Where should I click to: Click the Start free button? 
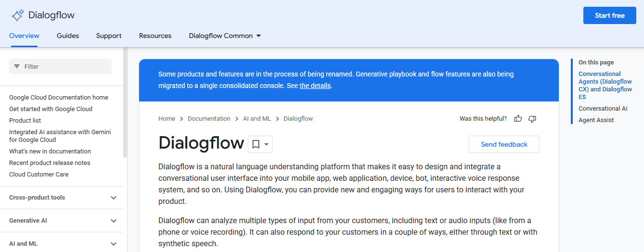click(609, 15)
